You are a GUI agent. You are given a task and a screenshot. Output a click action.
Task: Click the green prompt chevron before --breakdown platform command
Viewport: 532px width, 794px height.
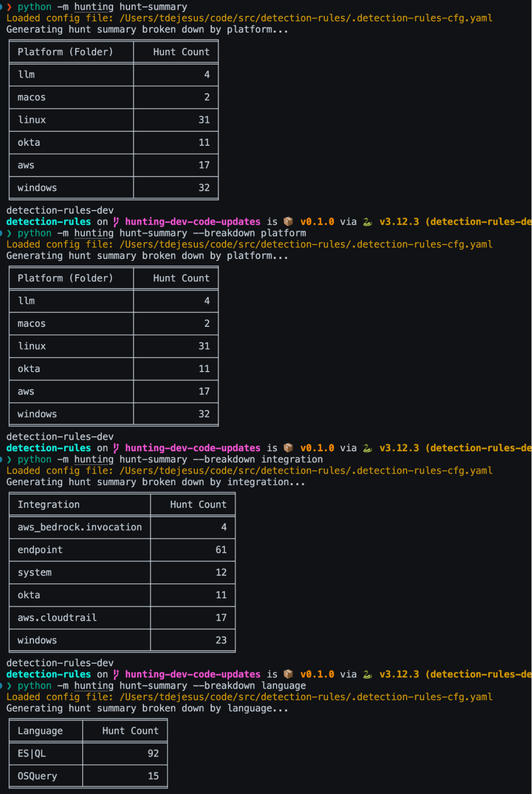(9, 233)
